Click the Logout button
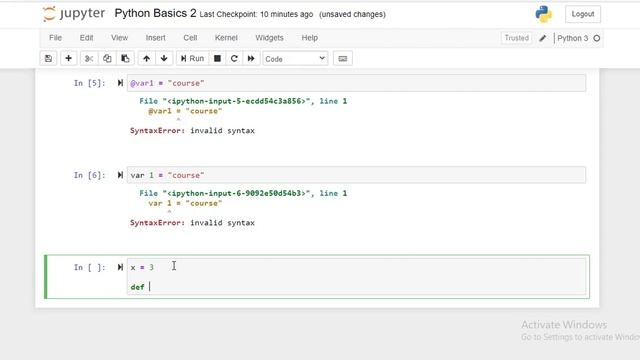The image size is (640, 360). coord(583,14)
